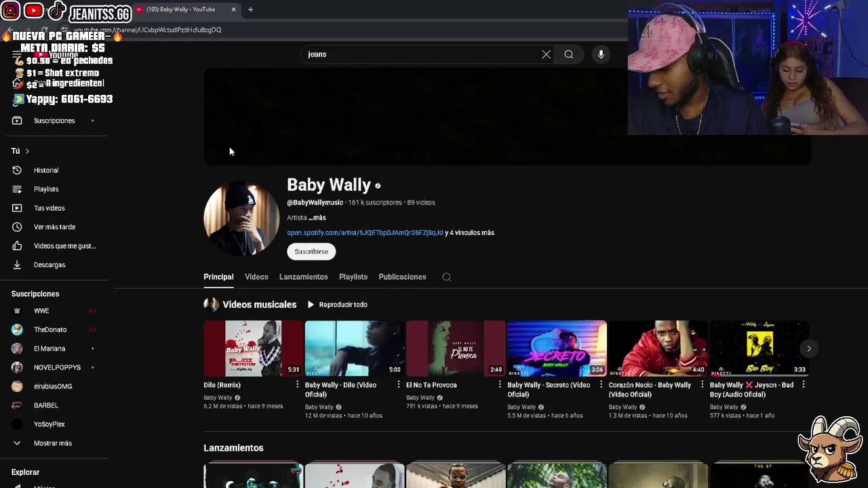Play the Baby Wally - Dile Video Oficial thumbnail
The image size is (868, 488).
[354, 348]
